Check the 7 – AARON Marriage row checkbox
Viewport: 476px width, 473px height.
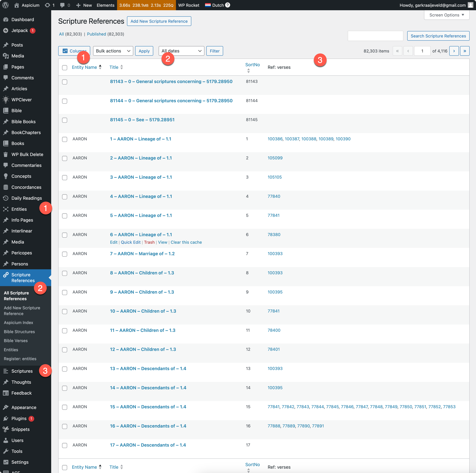pyautogui.click(x=65, y=254)
